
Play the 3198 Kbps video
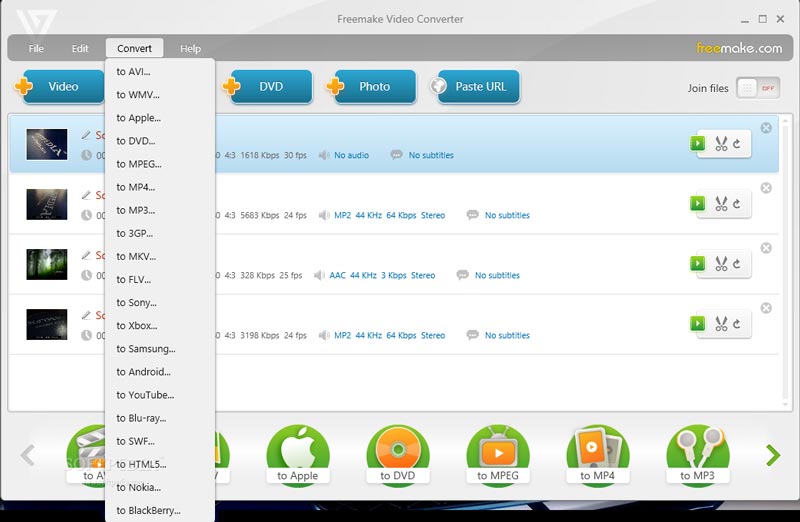point(697,324)
